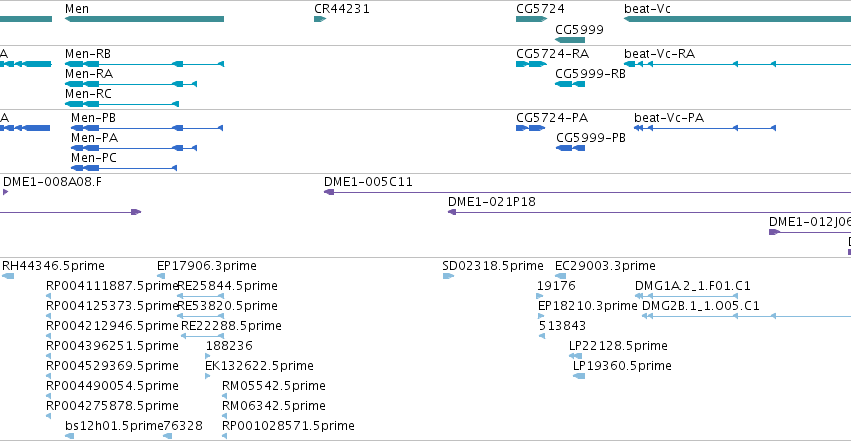Image resolution: width=851 pixels, height=441 pixels.
Task: Click RP004212946.5prime feature
Action: pos(48,336)
